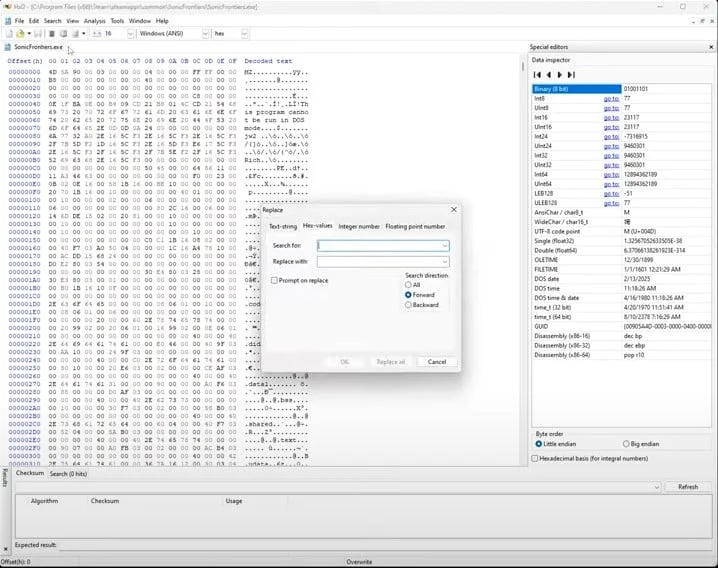Click the Open file folder icon
718x568 pixels.
[x=19, y=33]
